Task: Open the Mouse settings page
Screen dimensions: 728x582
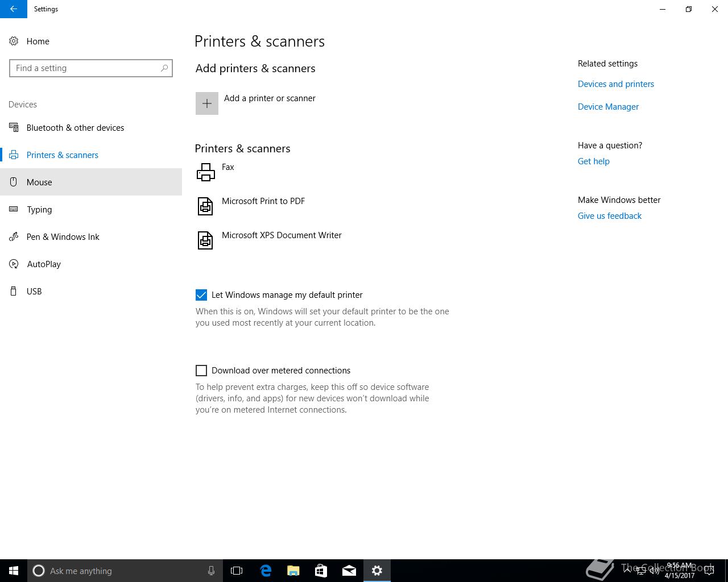Action: tap(91, 182)
